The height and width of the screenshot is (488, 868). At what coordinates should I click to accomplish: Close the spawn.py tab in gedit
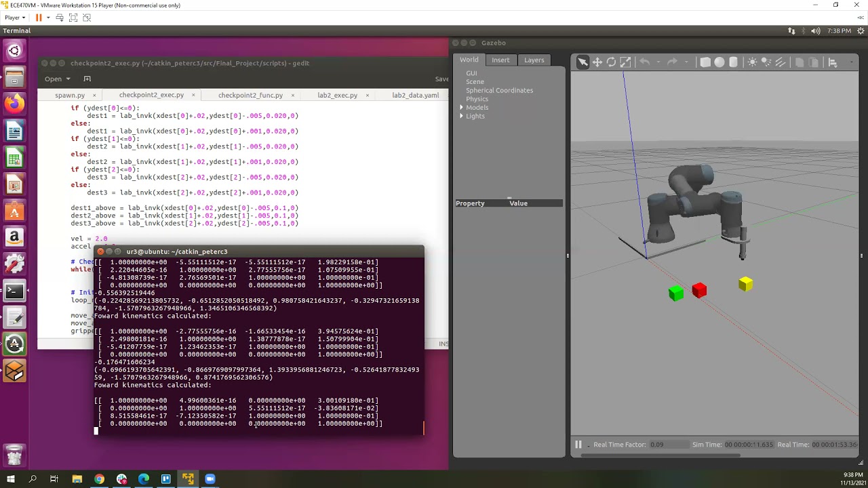click(x=94, y=95)
